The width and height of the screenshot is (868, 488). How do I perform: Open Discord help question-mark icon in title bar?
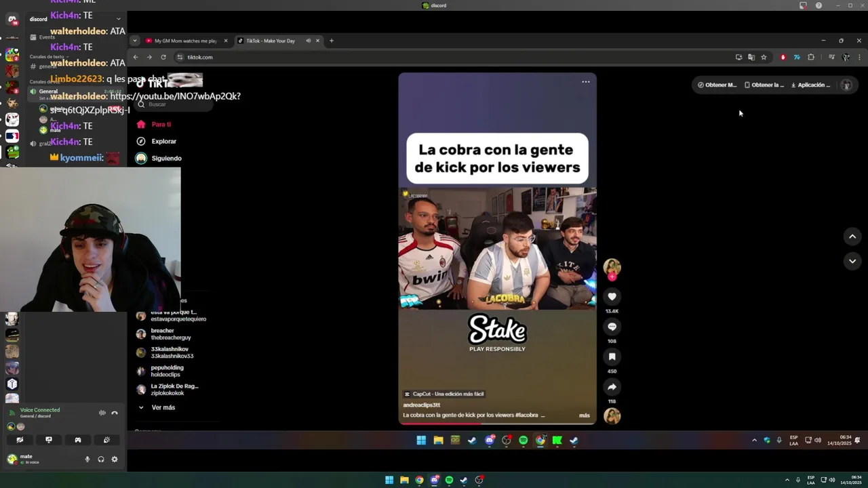pos(818,5)
